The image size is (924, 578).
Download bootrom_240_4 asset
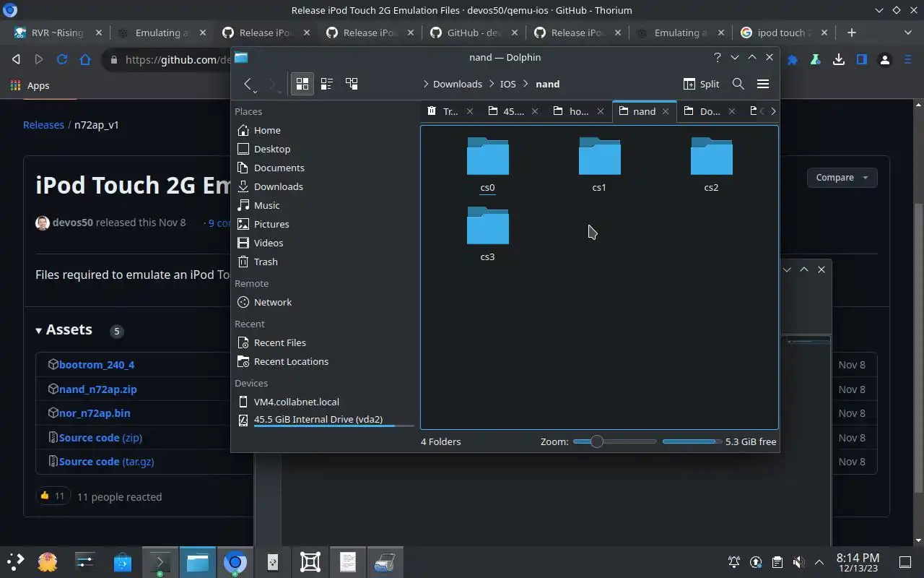coord(97,365)
